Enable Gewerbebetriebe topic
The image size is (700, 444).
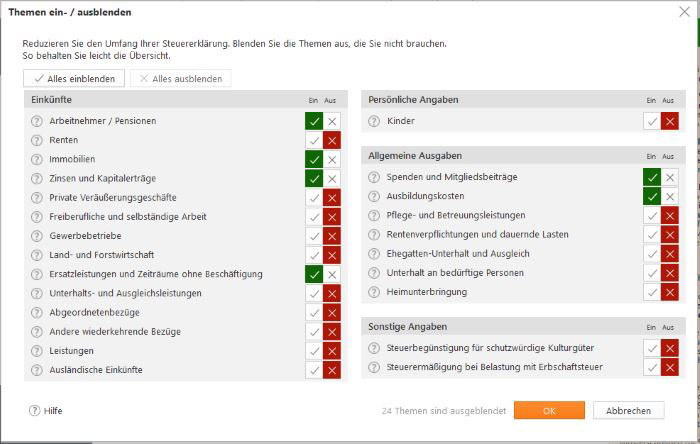click(x=315, y=236)
